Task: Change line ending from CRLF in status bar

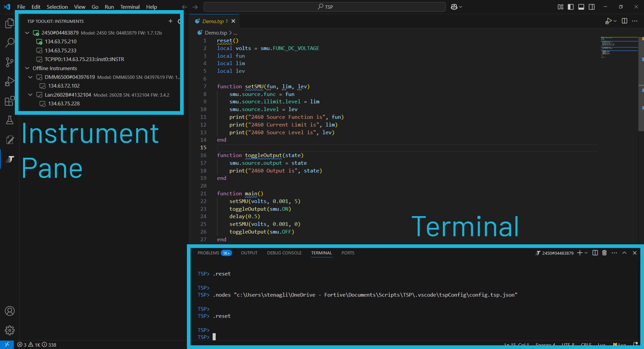Action: tap(586, 345)
